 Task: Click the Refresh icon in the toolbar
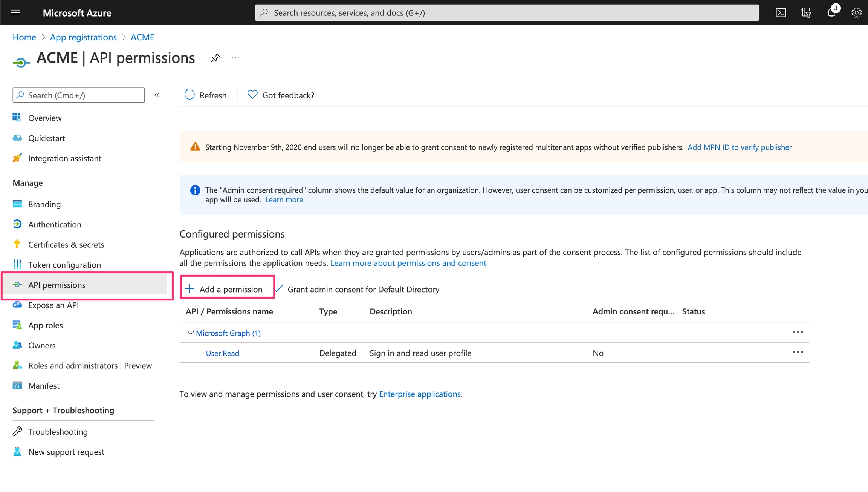click(189, 95)
